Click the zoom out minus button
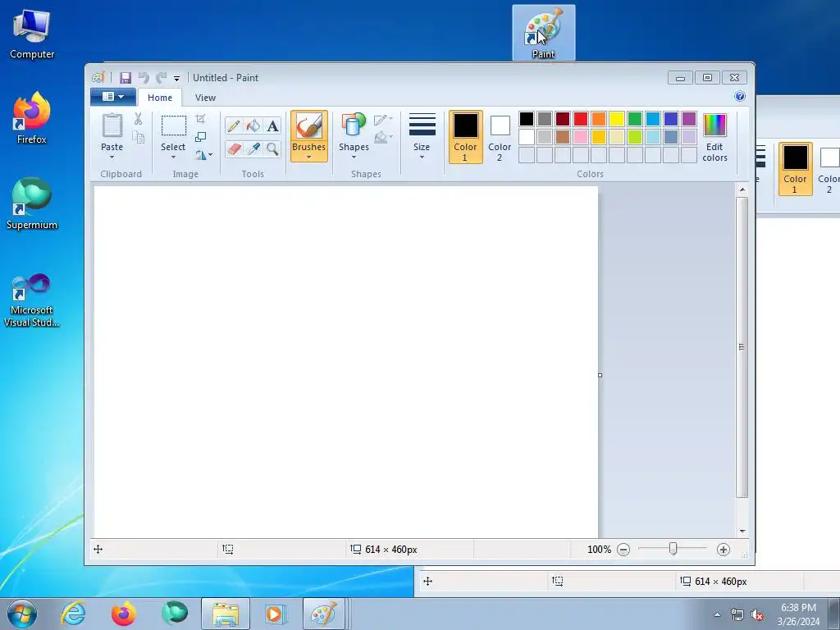 (623, 550)
